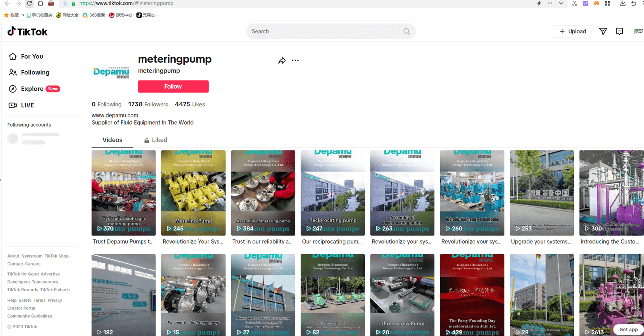The image size is (644, 336).
Task: Open the Careers footer link
Action: point(33,264)
